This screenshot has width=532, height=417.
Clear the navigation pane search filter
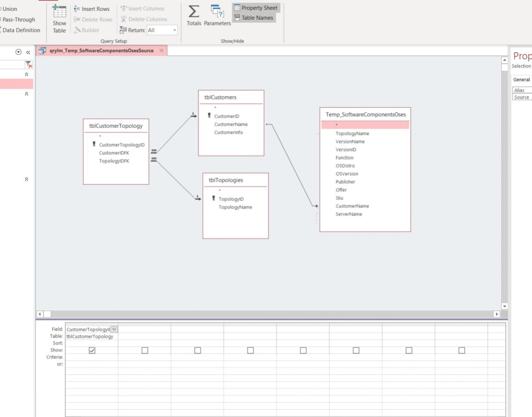[x=28, y=64]
